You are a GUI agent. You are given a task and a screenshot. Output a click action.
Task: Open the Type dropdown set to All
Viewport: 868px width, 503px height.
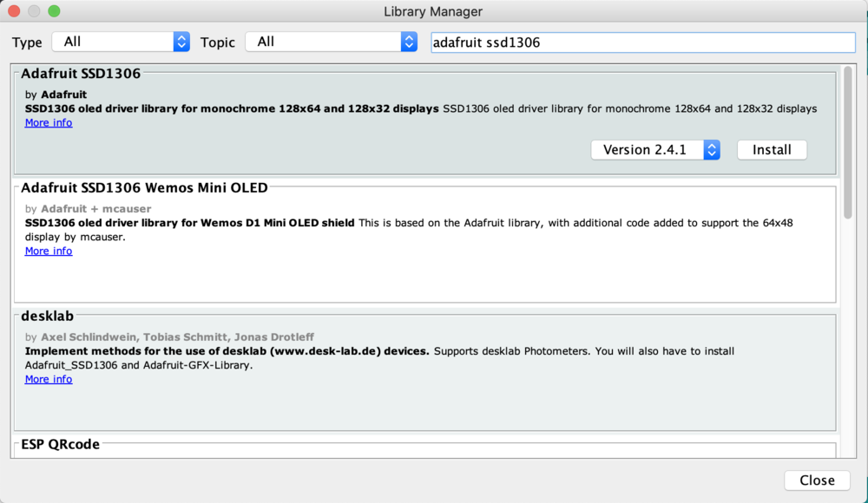click(121, 42)
